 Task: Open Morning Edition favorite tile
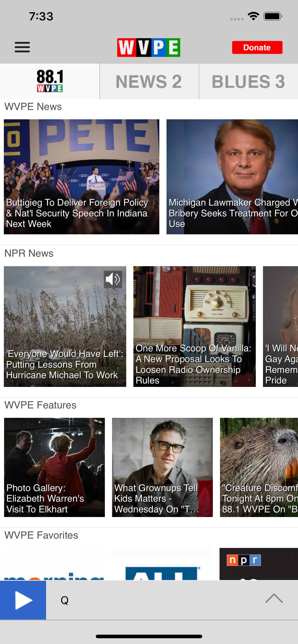point(54,564)
